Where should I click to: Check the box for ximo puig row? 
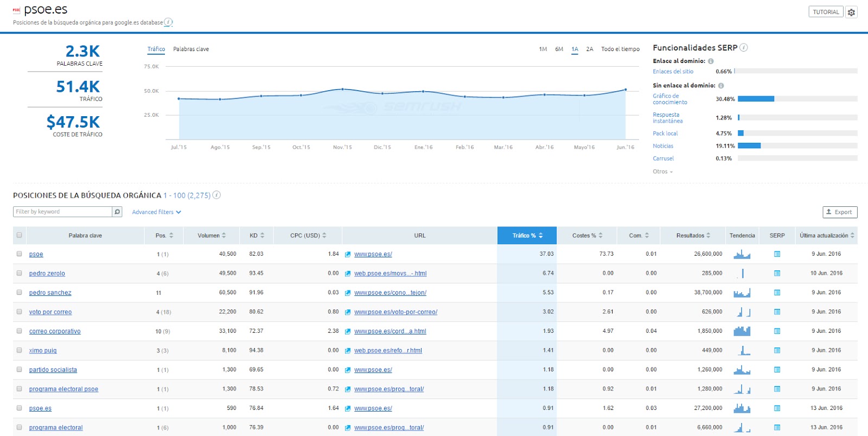[x=19, y=350]
